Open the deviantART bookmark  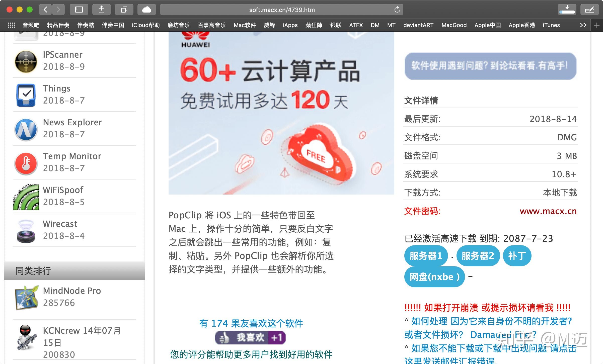click(418, 25)
